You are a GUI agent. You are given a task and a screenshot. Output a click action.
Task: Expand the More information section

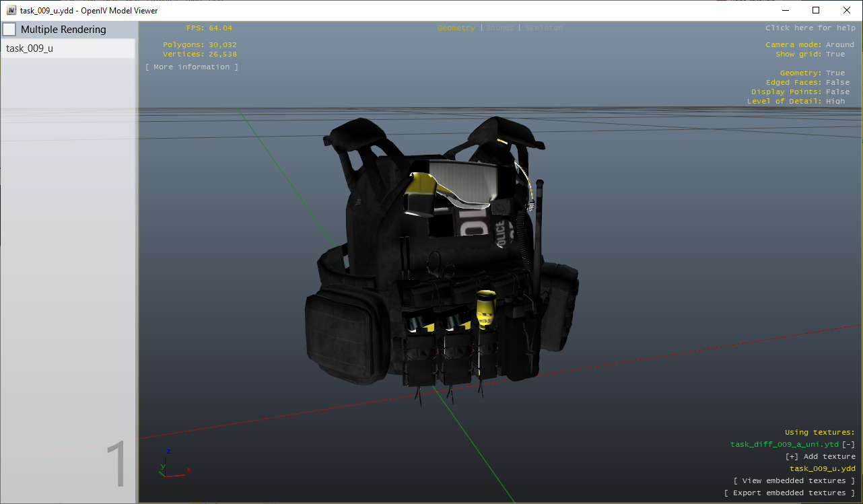[192, 67]
